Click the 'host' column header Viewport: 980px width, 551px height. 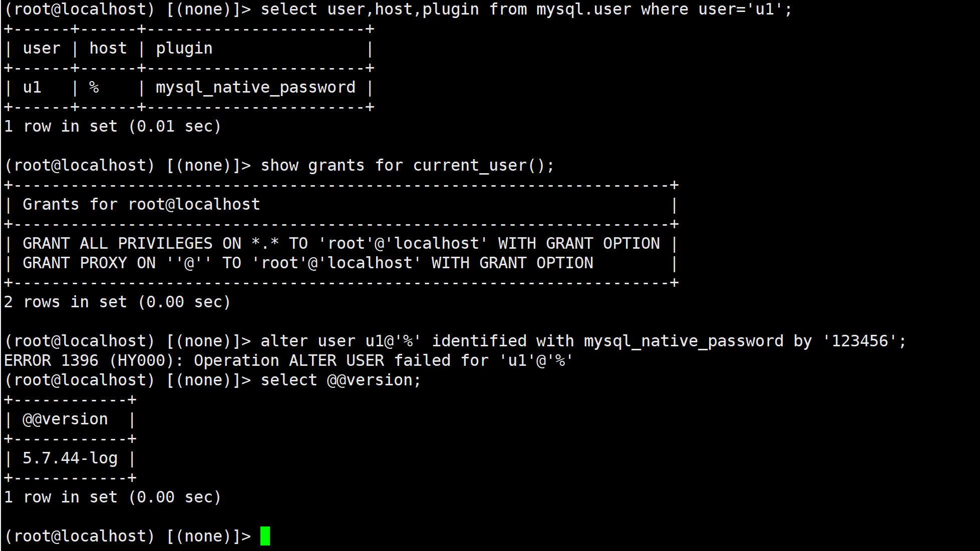pos(108,49)
